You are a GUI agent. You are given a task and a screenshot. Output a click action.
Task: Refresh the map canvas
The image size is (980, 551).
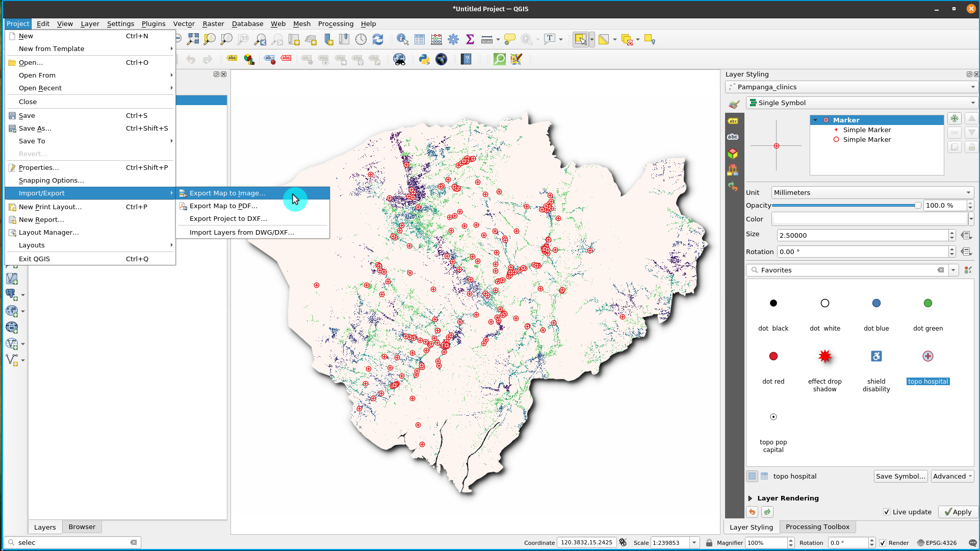click(x=378, y=39)
